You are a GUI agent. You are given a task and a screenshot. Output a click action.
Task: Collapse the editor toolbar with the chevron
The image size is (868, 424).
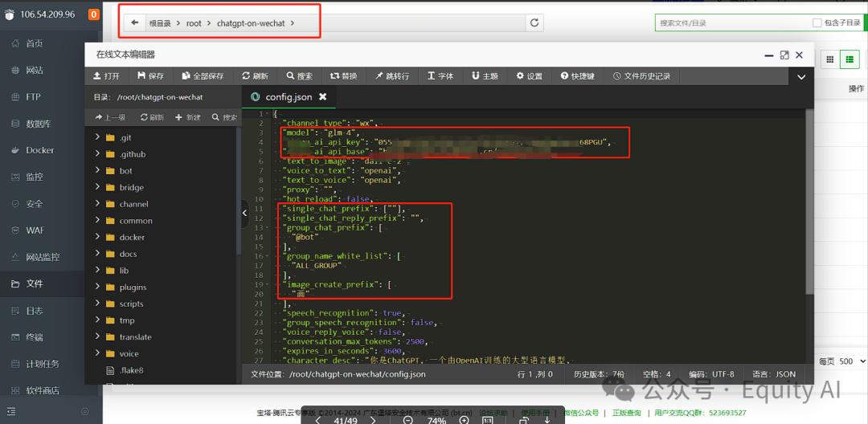[801, 77]
